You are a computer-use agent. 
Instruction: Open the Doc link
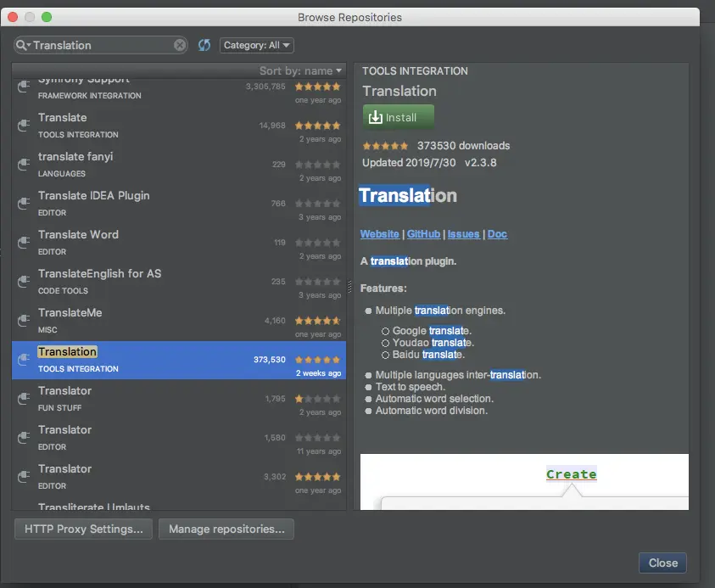point(497,234)
